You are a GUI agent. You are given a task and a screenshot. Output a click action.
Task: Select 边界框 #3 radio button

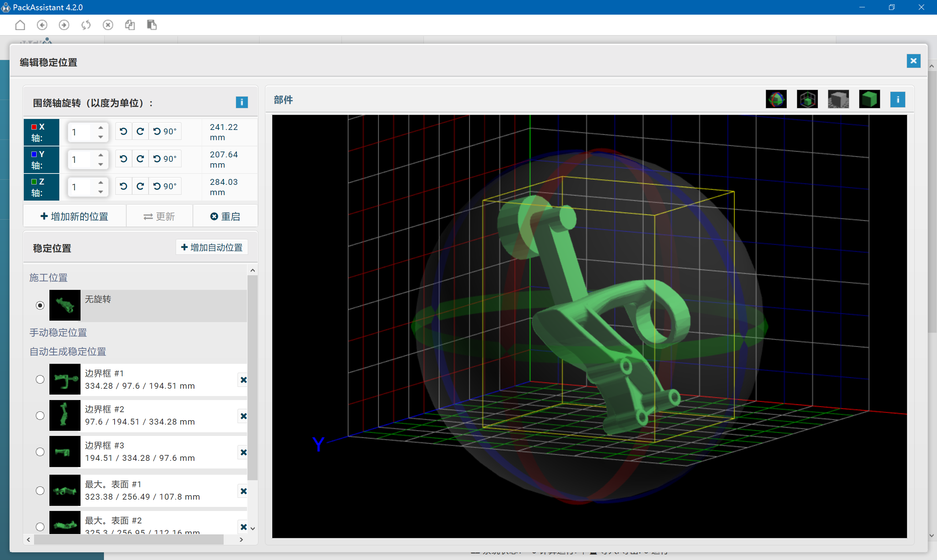pyautogui.click(x=40, y=452)
